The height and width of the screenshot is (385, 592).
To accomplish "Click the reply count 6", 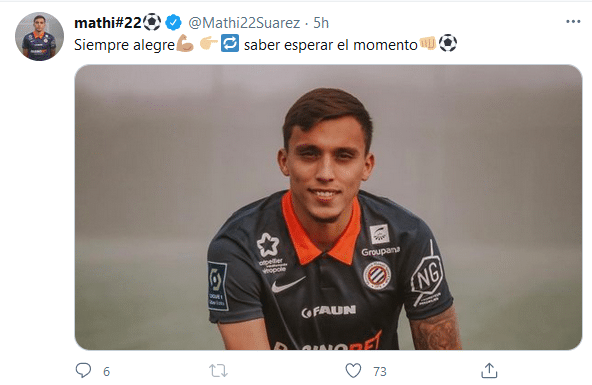I will pos(106,371).
